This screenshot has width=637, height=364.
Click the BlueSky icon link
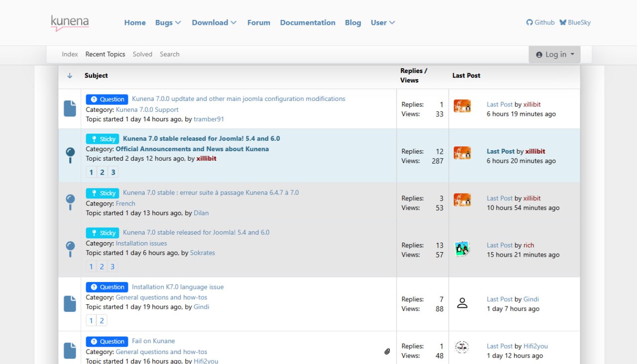click(x=562, y=22)
